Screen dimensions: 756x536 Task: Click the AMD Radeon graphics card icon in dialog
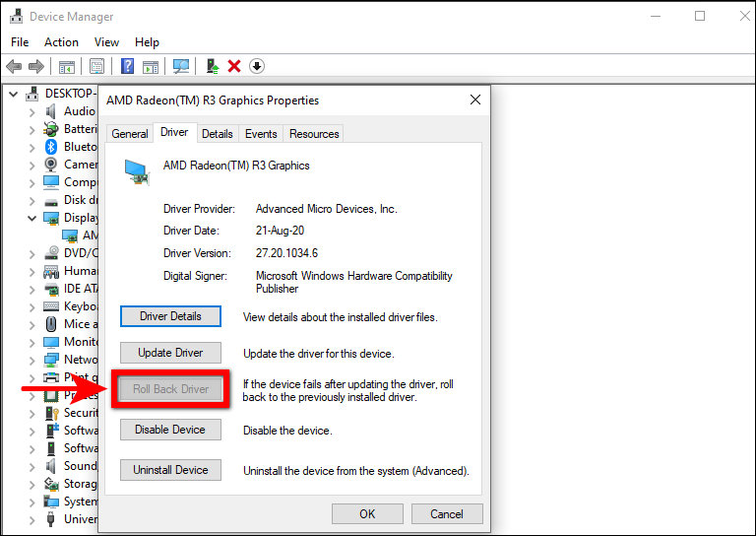(x=137, y=172)
